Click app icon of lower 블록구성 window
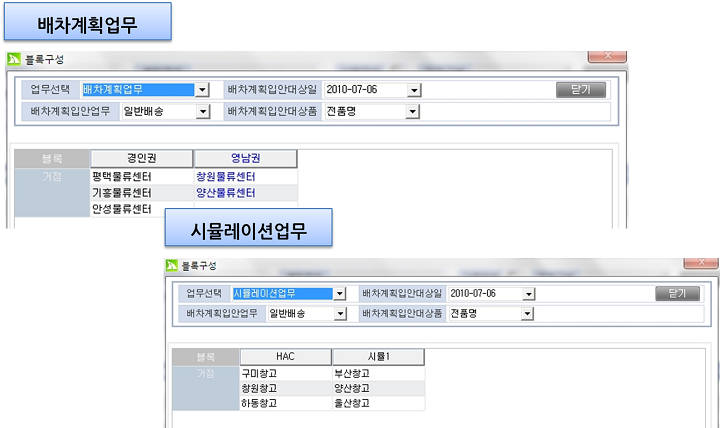The width and height of the screenshot is (720, 428). (171, 265)
